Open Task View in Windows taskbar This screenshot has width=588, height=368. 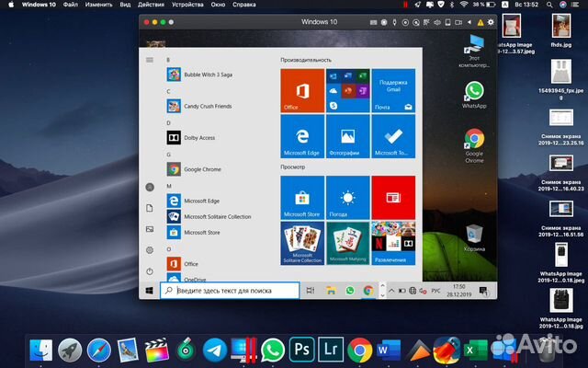click(311, 291)
